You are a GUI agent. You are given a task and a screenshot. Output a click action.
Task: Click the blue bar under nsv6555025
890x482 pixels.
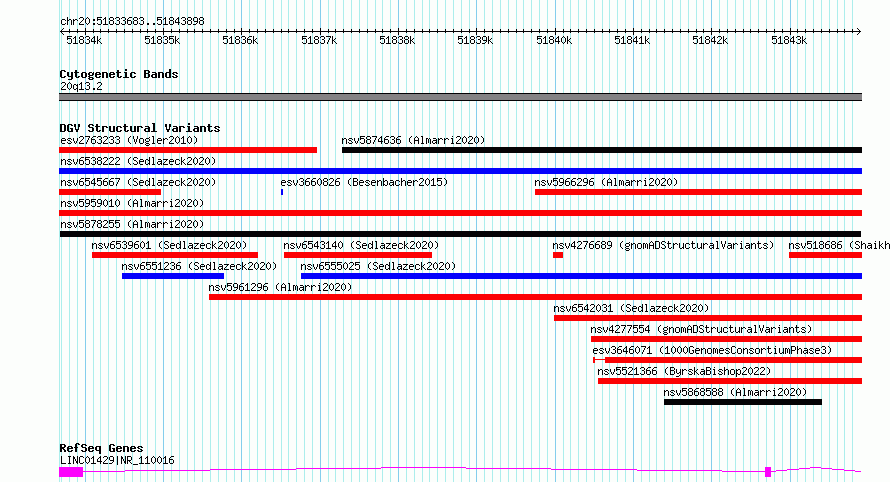(581, 276)
